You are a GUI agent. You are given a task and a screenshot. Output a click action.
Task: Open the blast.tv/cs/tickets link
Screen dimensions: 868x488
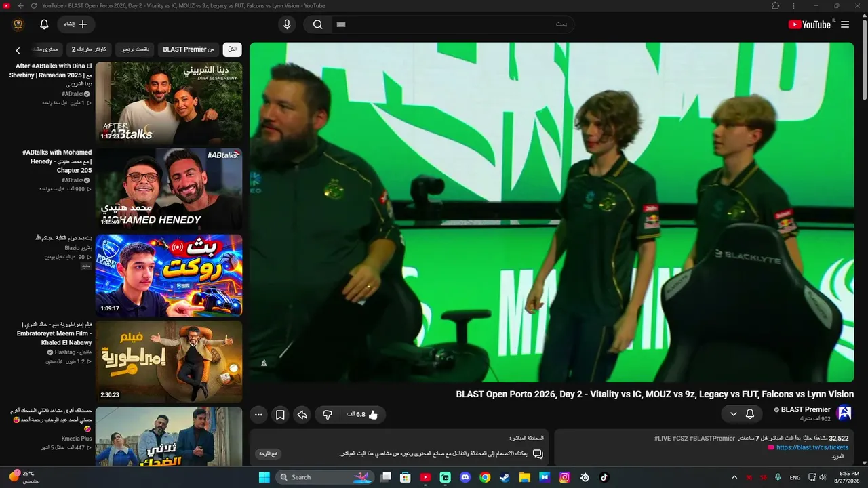(812, 447)
